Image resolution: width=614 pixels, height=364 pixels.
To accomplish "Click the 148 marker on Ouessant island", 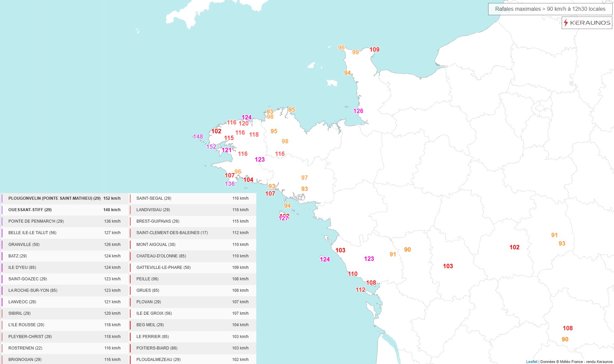I will 198,137.
